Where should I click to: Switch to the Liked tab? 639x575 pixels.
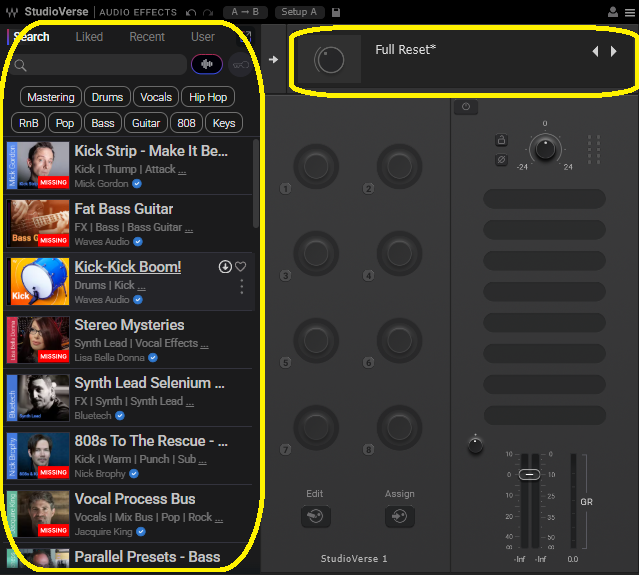pos(89,37)
